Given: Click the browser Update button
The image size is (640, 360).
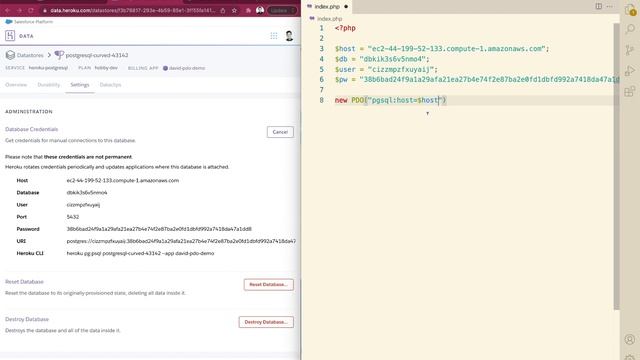Looking at the screenshot, I should tap(282, 10).
